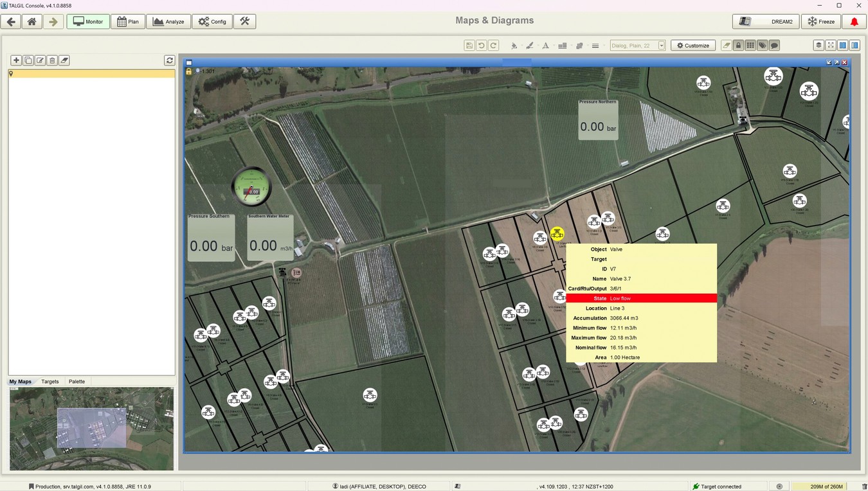Toggle the tag labels button
Image resolution: width=868 pixels, height=491 pixels.
[763, 46]
